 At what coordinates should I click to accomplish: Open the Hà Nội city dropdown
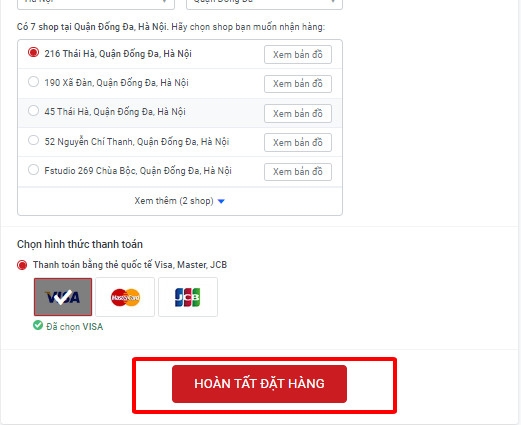click(96, 3)
